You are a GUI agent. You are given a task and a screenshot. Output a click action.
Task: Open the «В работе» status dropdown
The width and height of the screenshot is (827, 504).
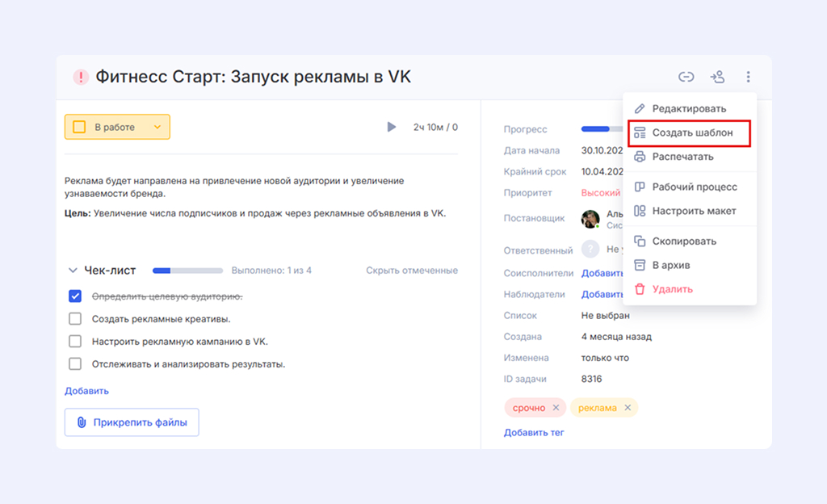click(157, 127)
